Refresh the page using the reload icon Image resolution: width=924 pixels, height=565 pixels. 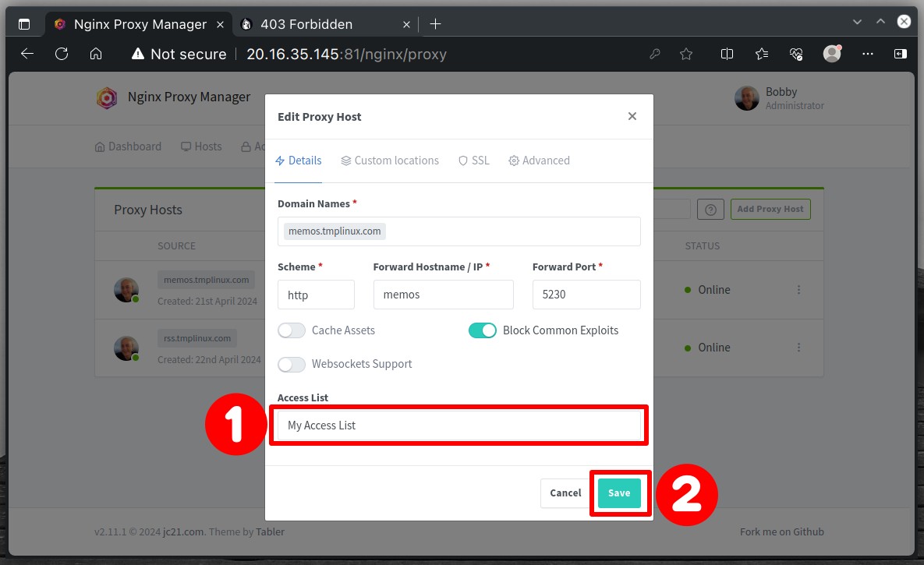(x=62, y=55)
